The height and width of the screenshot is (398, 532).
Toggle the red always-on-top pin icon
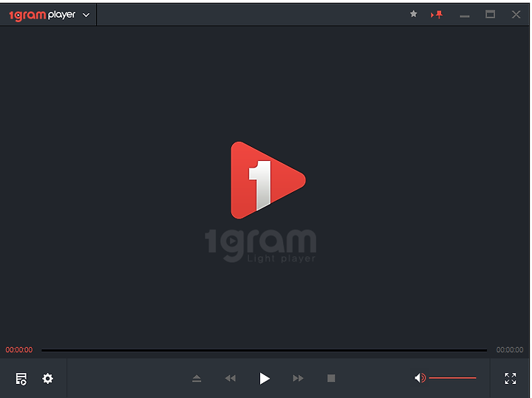coord(437,15)
